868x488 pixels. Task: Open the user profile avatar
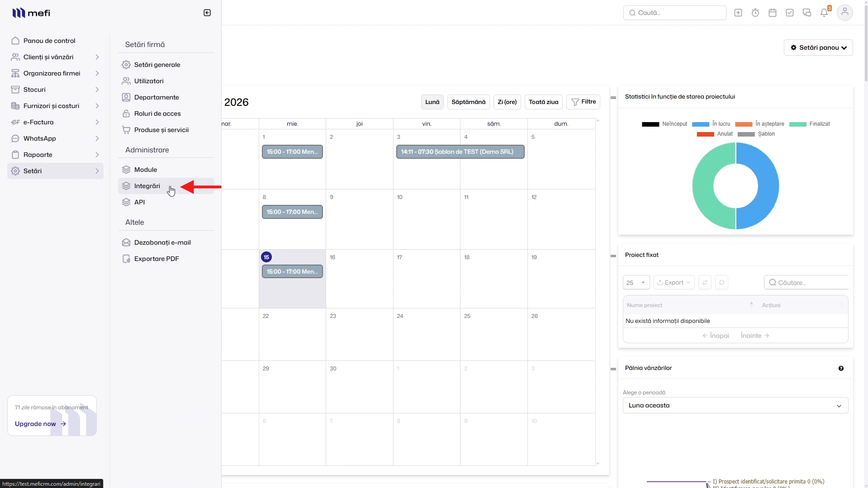844,13
